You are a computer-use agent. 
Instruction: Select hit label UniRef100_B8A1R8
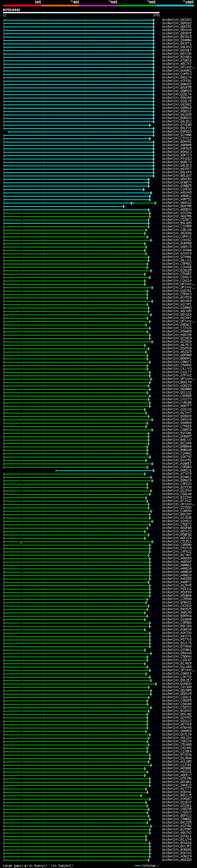pos(177,98)
